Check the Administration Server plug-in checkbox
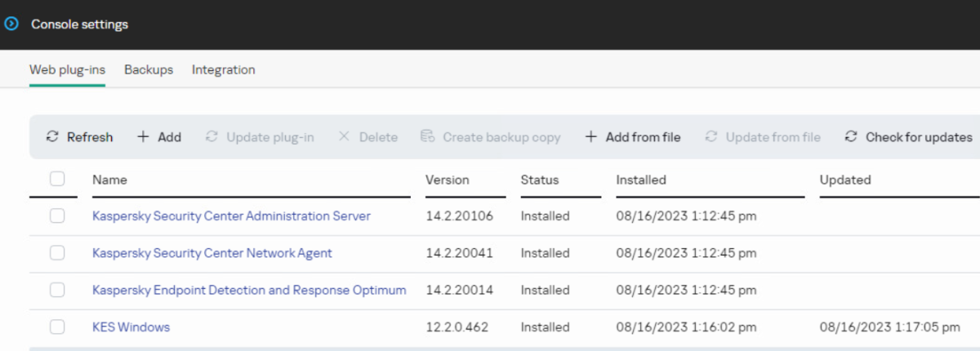The width and height of the screenshot is (980, 351). tap(57, 216)
